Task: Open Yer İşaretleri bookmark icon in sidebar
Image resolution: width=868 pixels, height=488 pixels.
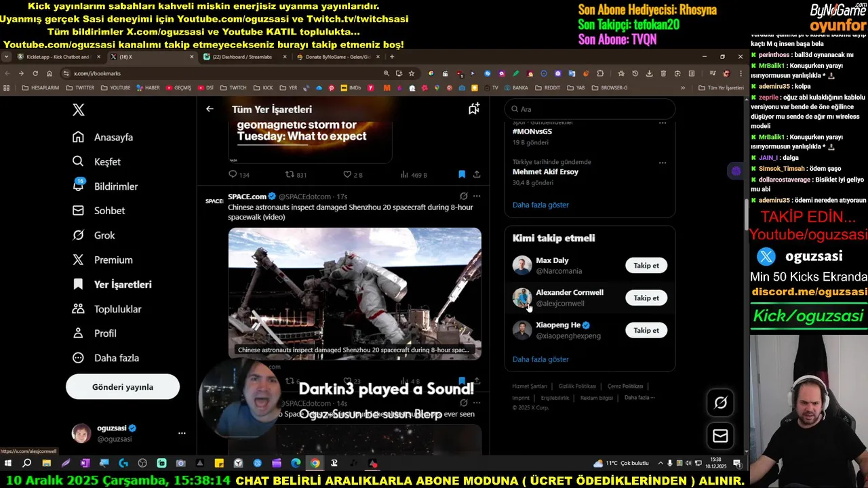Action: tap(79, 284)
